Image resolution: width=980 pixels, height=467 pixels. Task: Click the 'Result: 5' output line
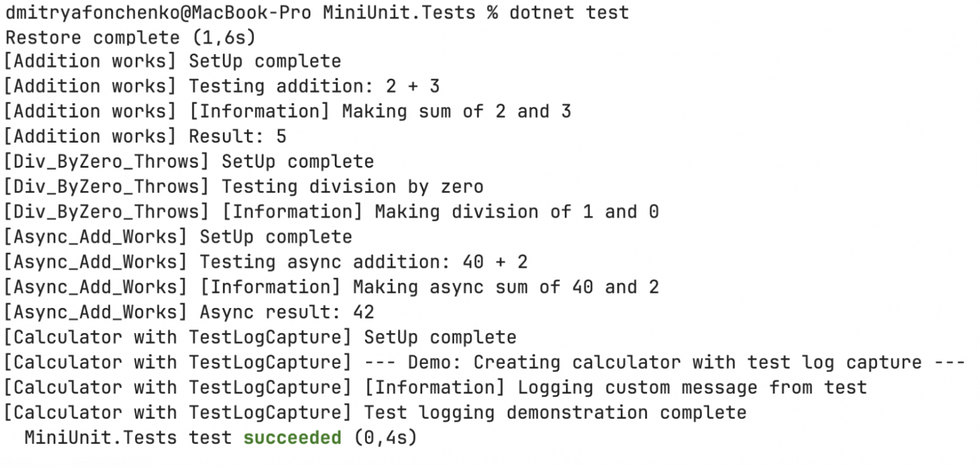(238, 137)
